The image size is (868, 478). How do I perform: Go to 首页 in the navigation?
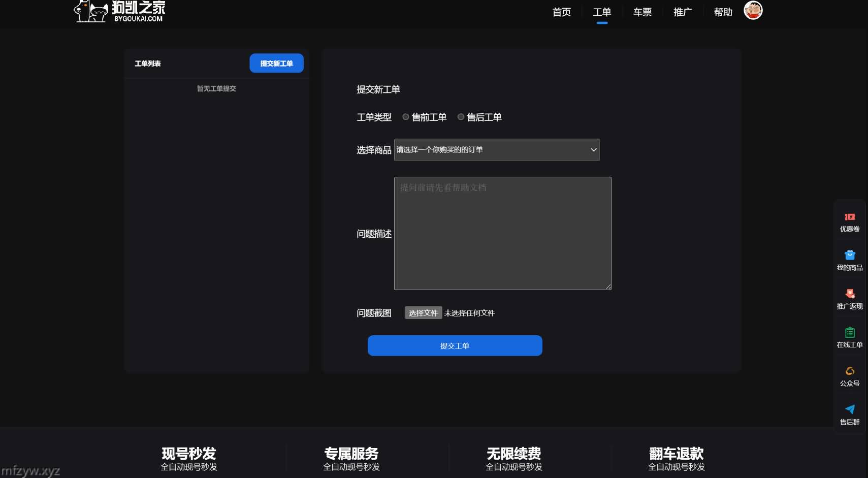click(x=561, y=12)
